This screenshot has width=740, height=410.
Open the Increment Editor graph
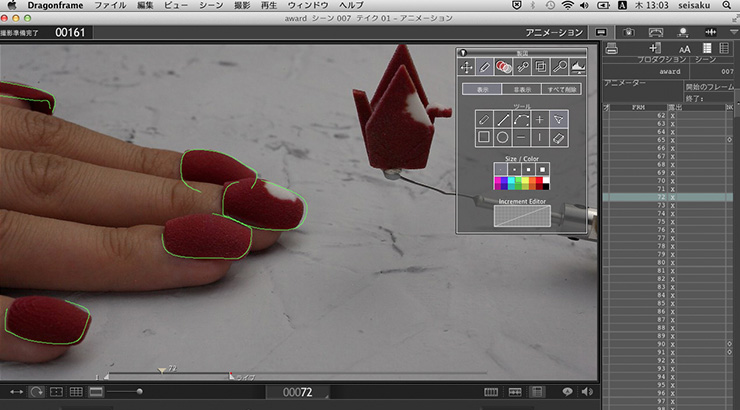click(522, 216)
